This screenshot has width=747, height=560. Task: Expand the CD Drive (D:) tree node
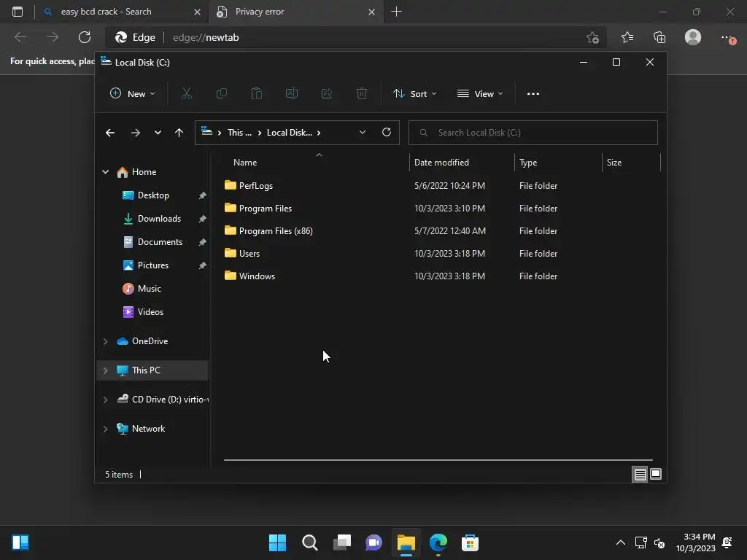[105, 400]
